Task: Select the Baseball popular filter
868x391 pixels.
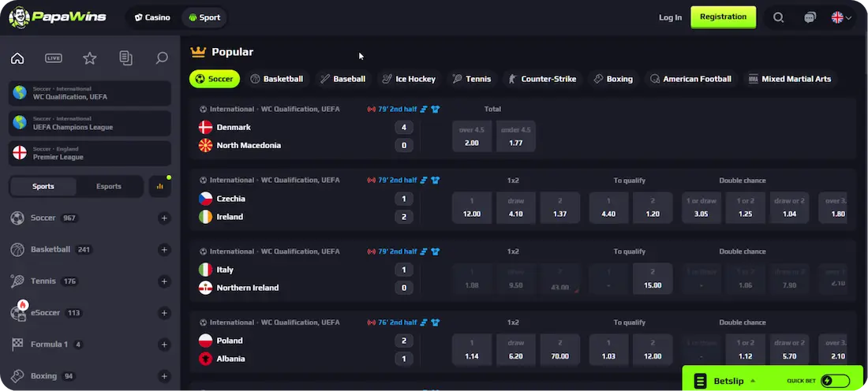Action: tap(343, 79)
